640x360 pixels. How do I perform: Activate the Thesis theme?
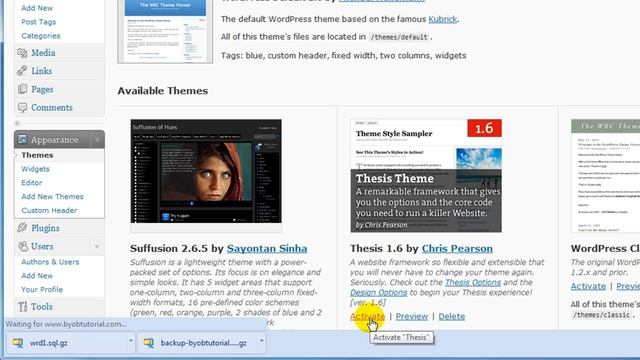click(x=367, y=316)
